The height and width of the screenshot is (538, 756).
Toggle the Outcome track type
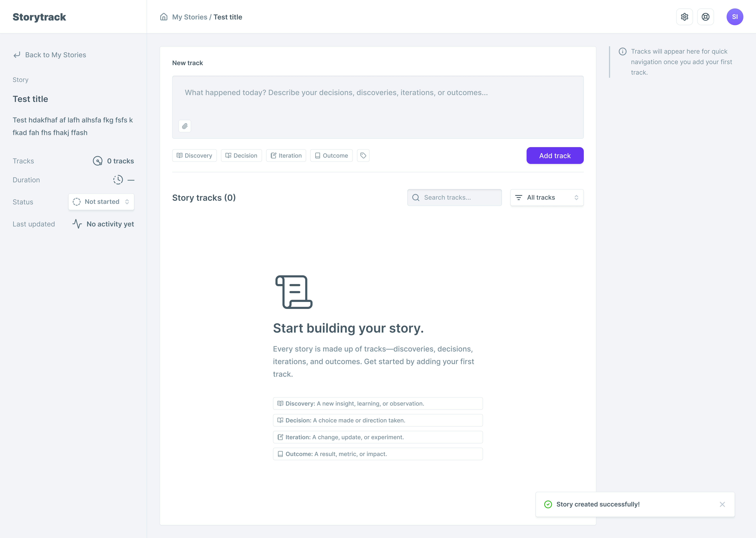pos(331,155)
